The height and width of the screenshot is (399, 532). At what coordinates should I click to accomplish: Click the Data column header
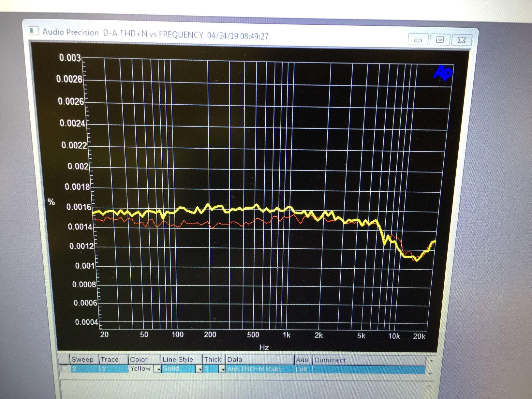(x=260, y=360)
